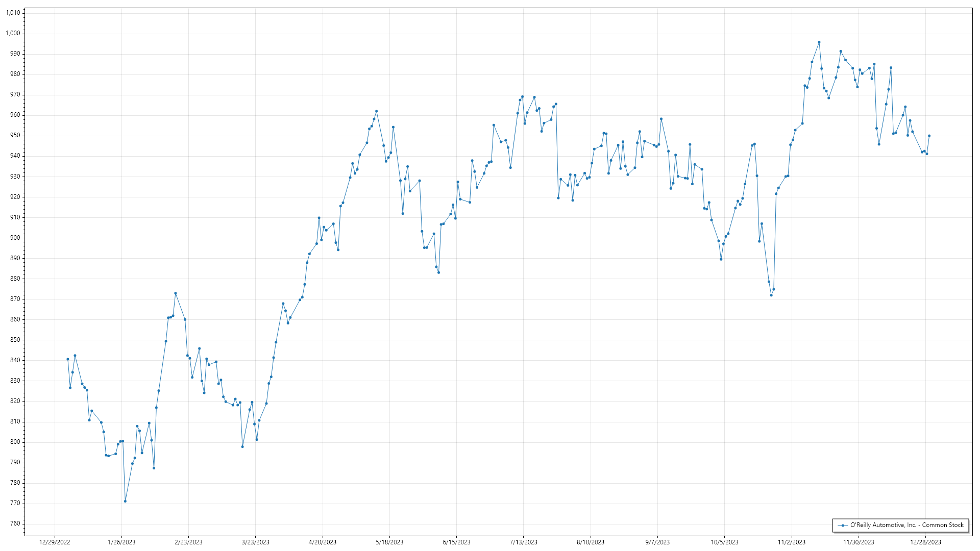980x551 pixels.
Task: Select the 4/20/2023 x-axis date label
Action: click(x=323, y=542)
